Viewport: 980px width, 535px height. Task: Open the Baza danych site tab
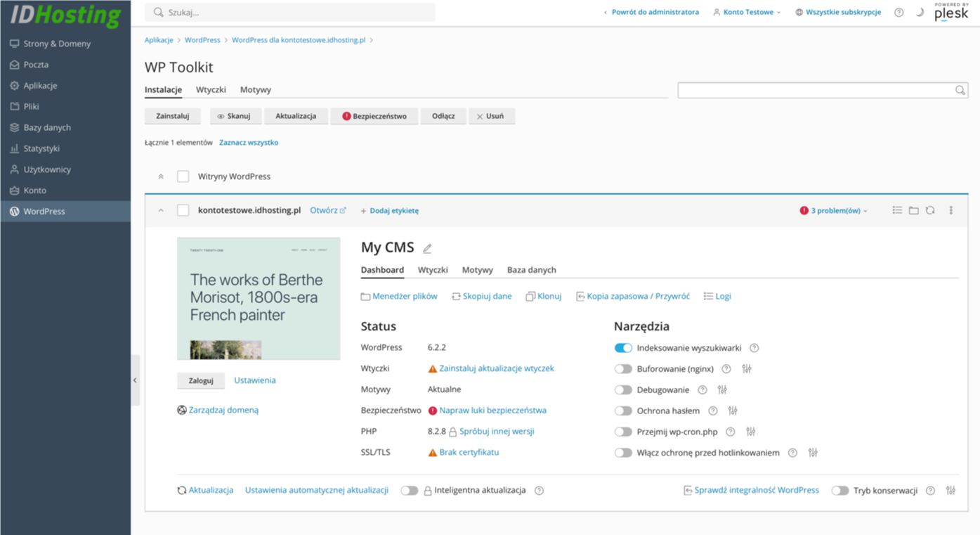tap(532, 270)
